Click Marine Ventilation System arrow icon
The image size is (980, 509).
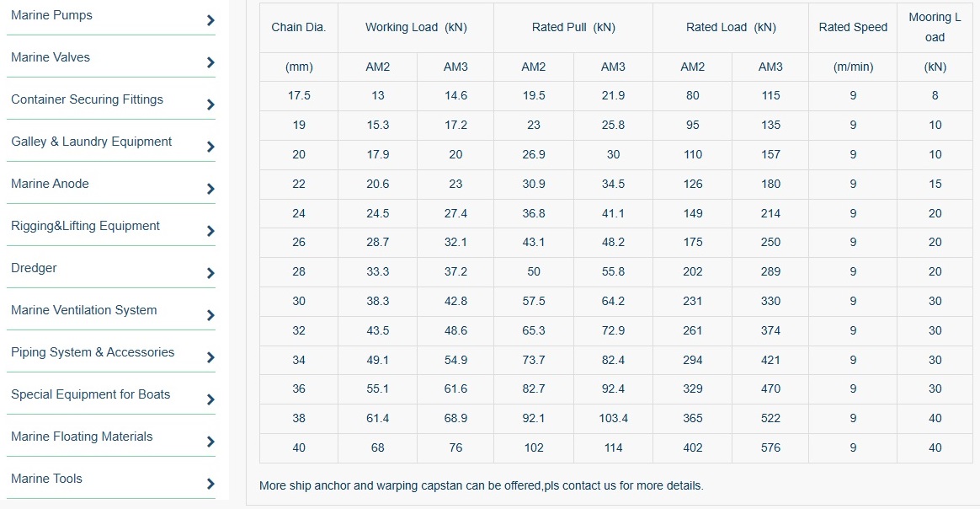click(210, 315)
